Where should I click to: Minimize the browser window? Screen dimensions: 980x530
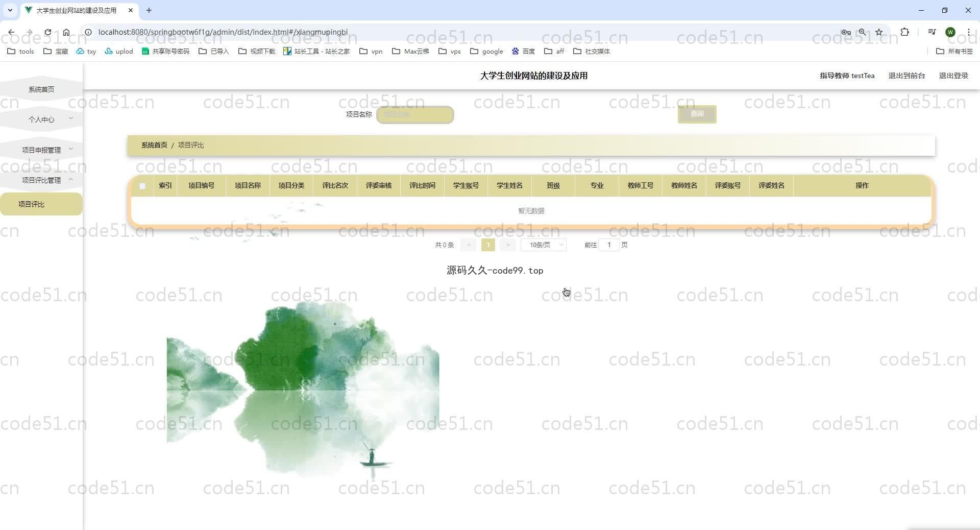click(921, 10)
